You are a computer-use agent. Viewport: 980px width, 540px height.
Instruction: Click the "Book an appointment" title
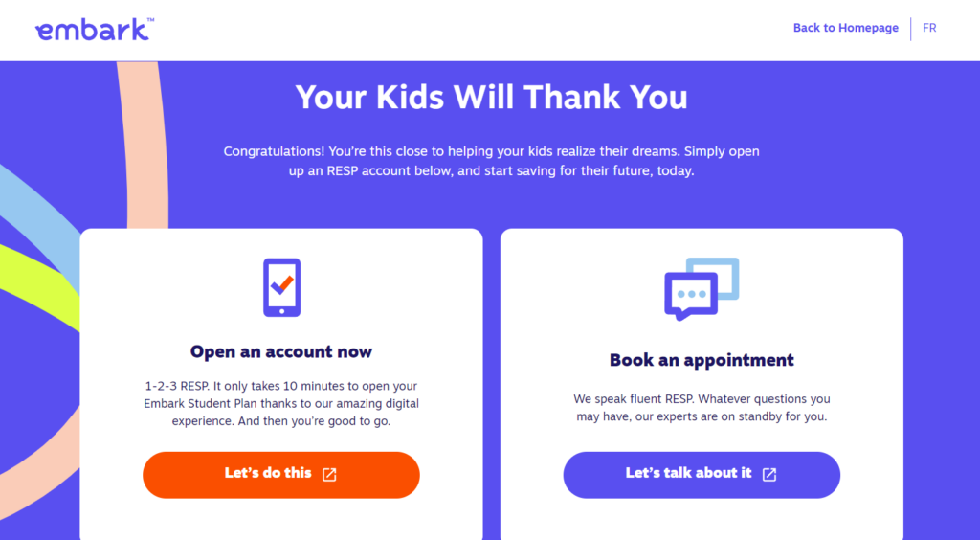point(702,360)
